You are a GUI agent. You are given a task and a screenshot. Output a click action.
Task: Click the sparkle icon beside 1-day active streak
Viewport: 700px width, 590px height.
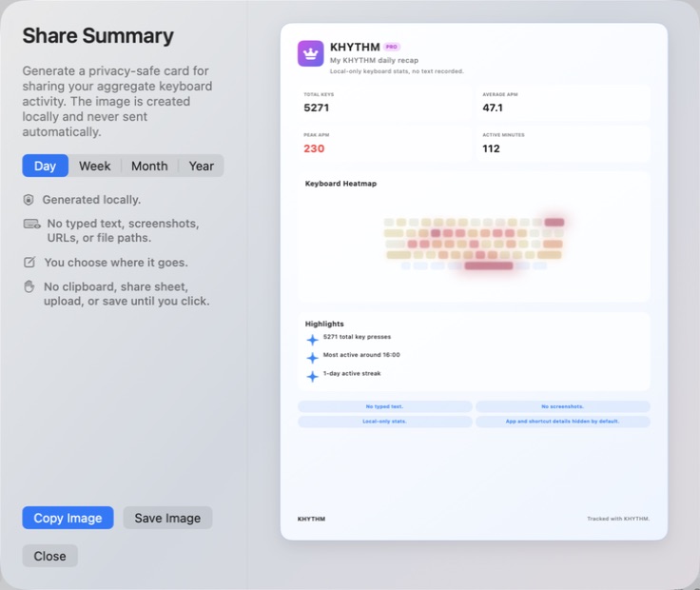point(313,377)
